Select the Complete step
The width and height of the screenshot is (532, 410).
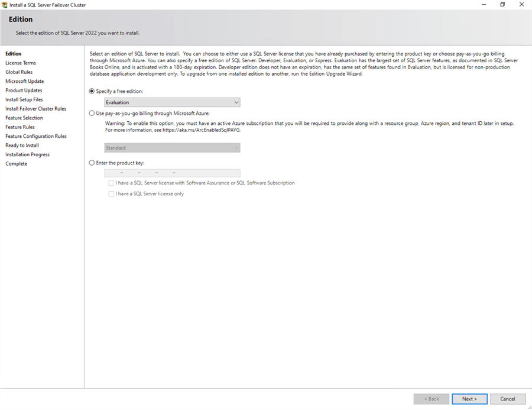click(x=17, y=164)
